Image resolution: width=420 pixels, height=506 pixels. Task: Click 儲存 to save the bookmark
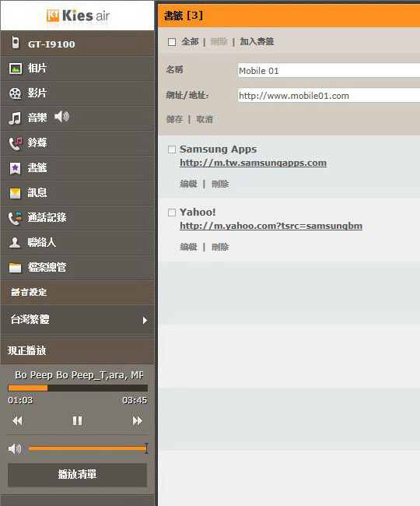pos(174,119)
